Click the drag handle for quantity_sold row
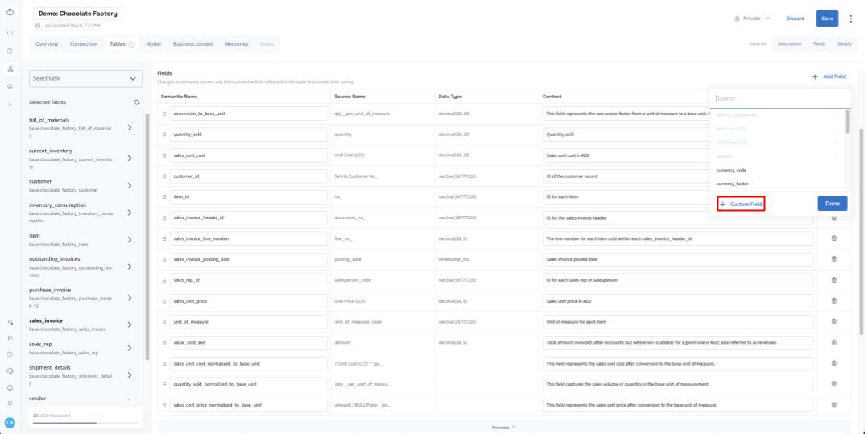 tap(164, 134)
